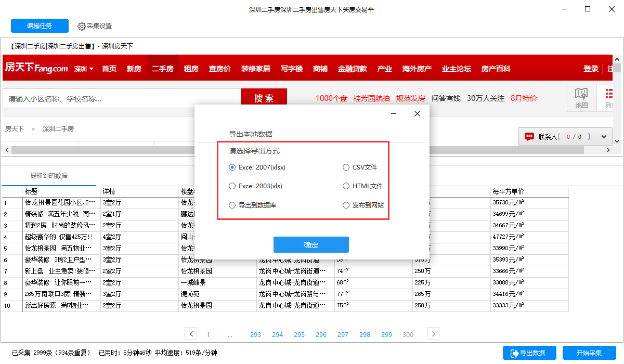
Task: Open the 写字楼 navigation item
Action: click(292, 69)
